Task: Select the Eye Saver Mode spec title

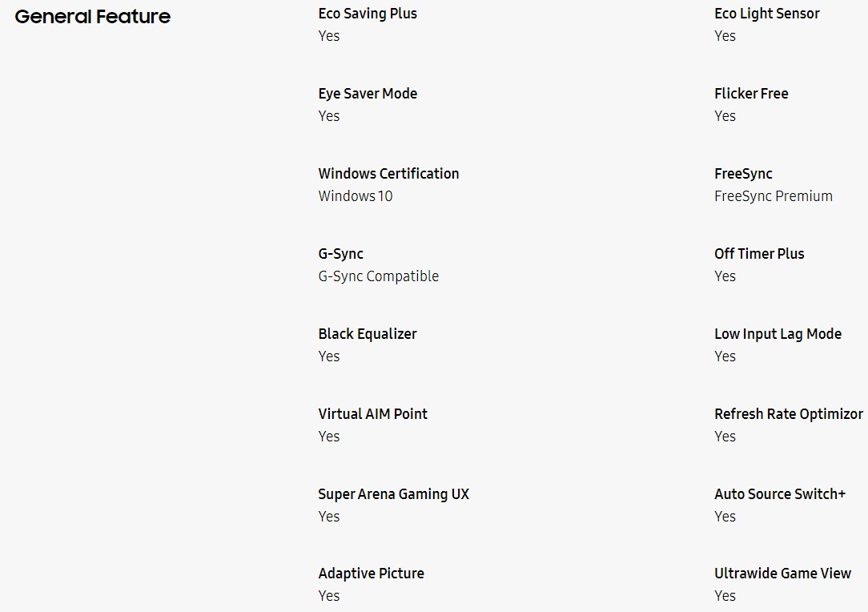Action: pyautogui.click(x=368, y=94)
